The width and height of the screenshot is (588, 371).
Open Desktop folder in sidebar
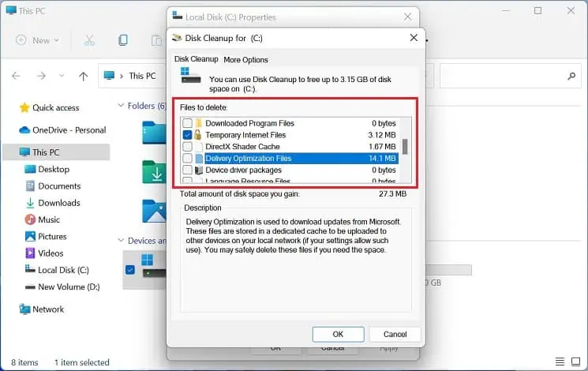pyautogui.click(x=54, y=169)
